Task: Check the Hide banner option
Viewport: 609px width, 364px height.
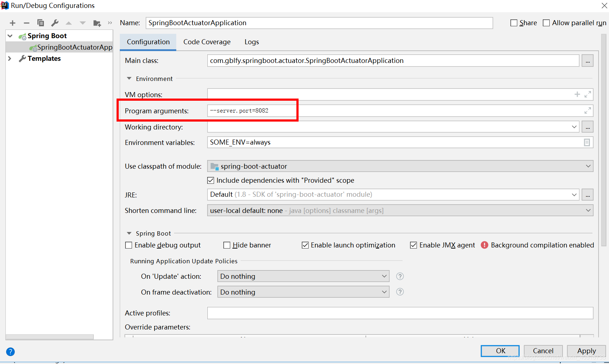Action: coord(227,245)
